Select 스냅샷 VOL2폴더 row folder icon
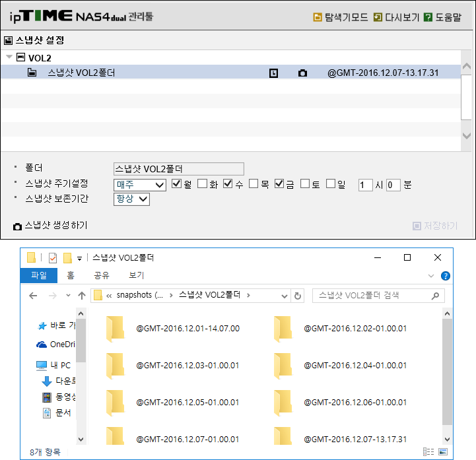This screenshot has height=460, width=476. click(32, 73)
